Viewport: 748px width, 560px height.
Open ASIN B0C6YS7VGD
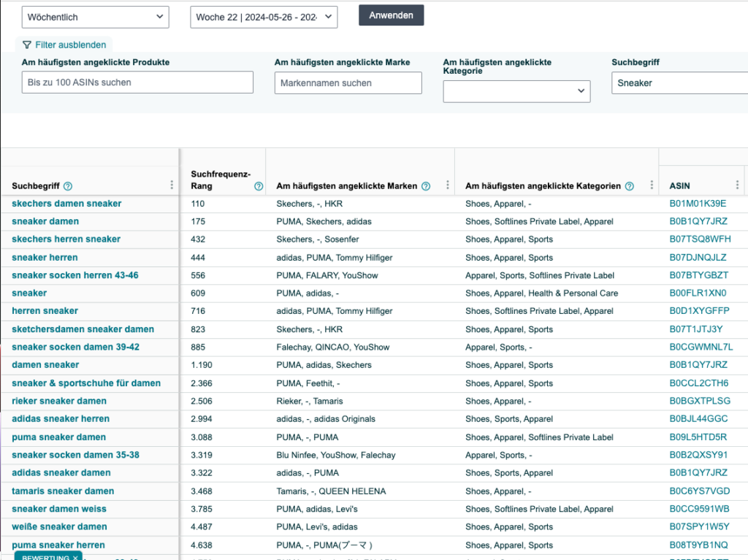tap(699, 491)
